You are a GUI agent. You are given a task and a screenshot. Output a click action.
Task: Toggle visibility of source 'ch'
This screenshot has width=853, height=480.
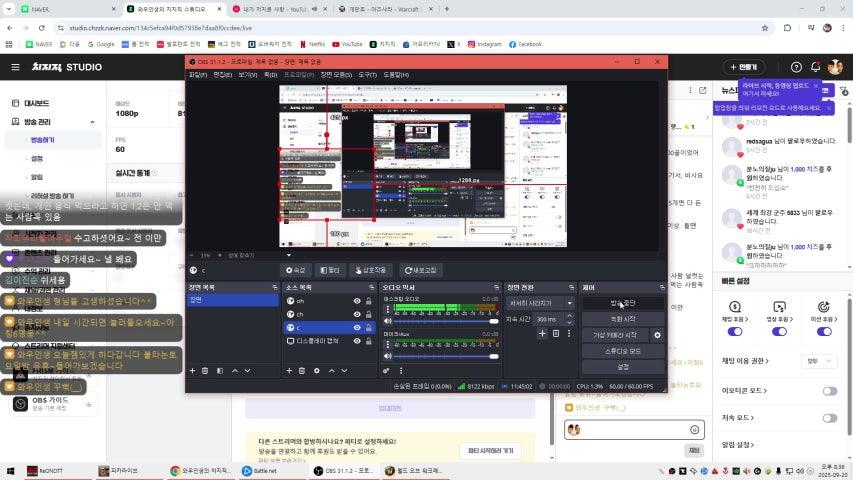pyautogui.click(x=357, y=314)
